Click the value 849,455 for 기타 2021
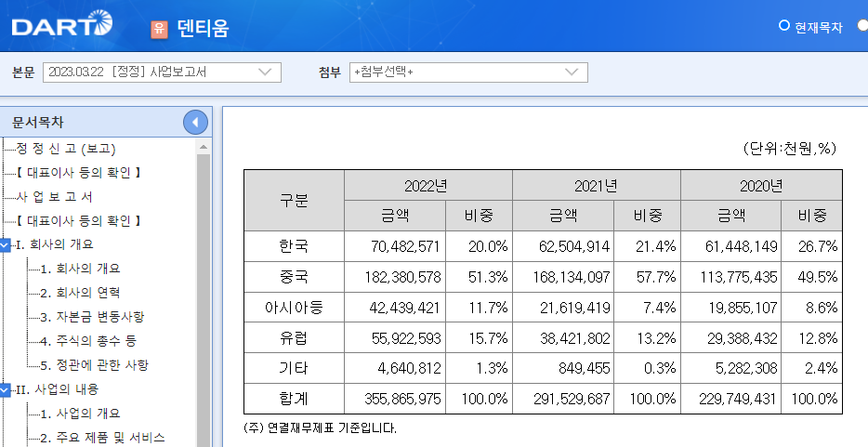This screenshot has width=868, height=447. [584, 368]
